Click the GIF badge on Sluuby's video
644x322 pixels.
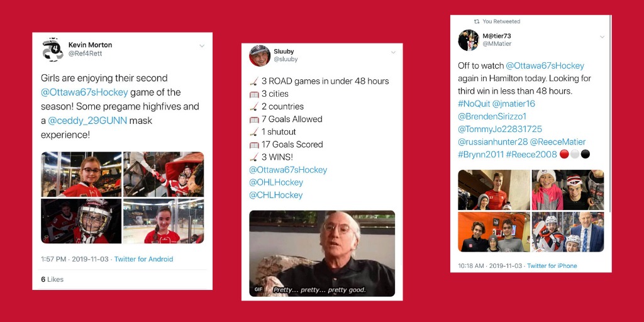258,289
